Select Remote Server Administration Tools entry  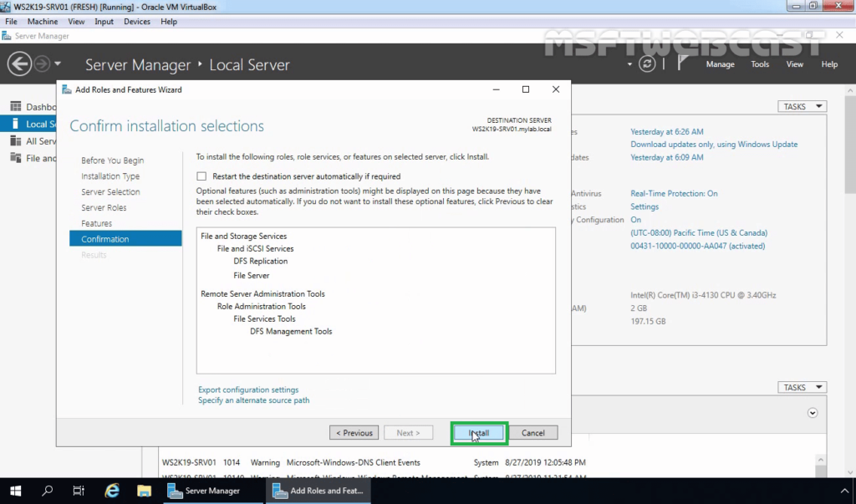[x=262, y=293]
